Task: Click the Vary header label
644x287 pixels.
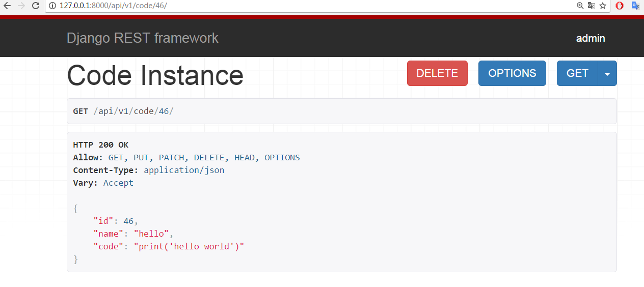Action: [86, 183]
